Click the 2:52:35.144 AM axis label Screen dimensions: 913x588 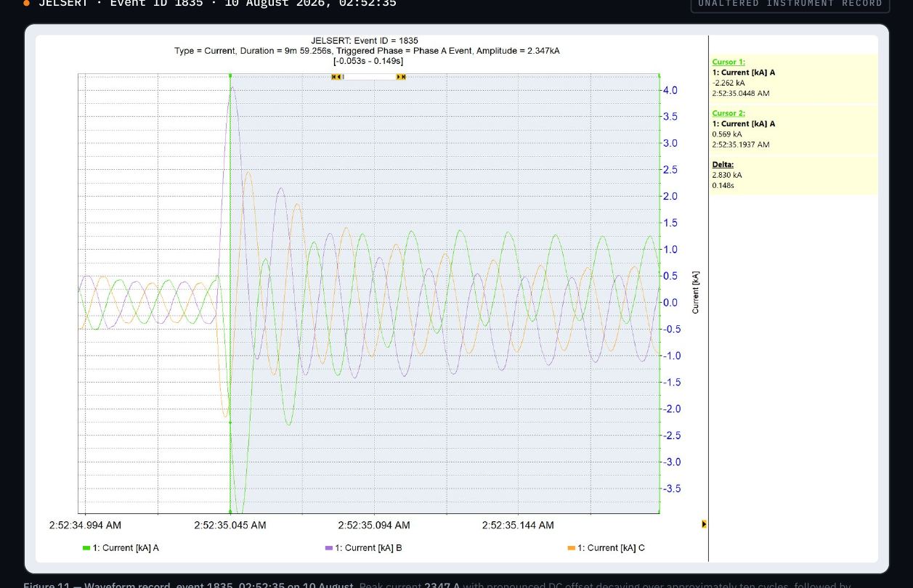click(x=518, y=525)
